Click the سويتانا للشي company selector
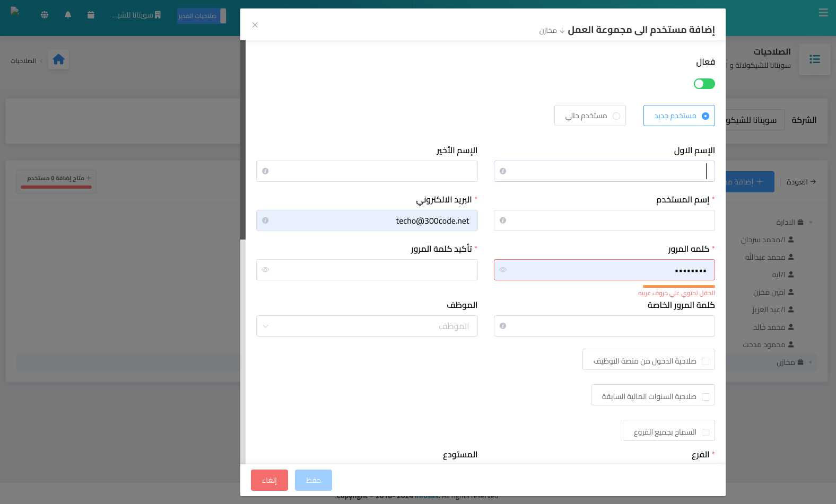The width and height of the screenshot is (836, 504). click(136, 15)
